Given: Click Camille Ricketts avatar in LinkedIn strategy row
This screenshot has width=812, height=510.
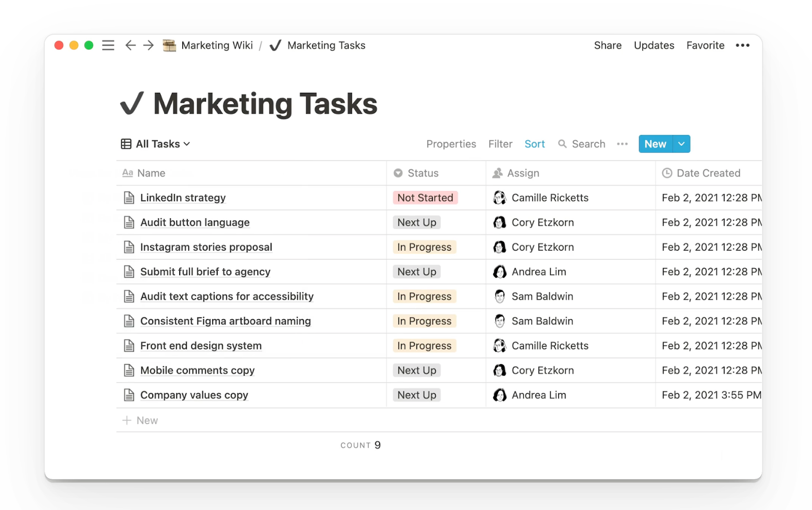Looking at the screenshot, I should [499, 197].
